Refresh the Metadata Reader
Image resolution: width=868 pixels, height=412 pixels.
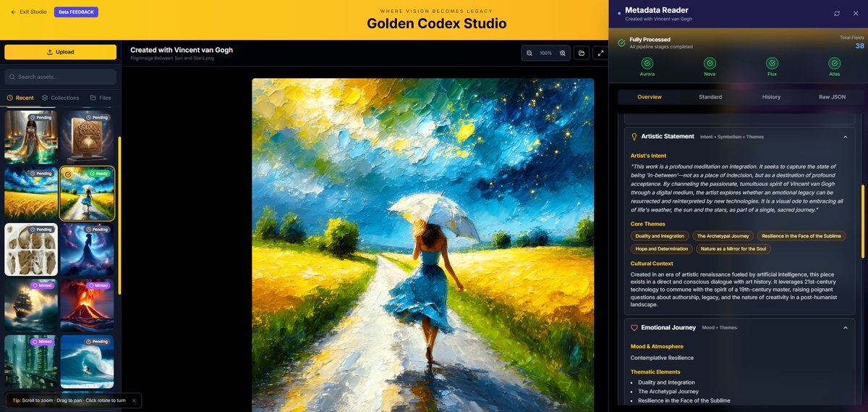click(837, 13)
